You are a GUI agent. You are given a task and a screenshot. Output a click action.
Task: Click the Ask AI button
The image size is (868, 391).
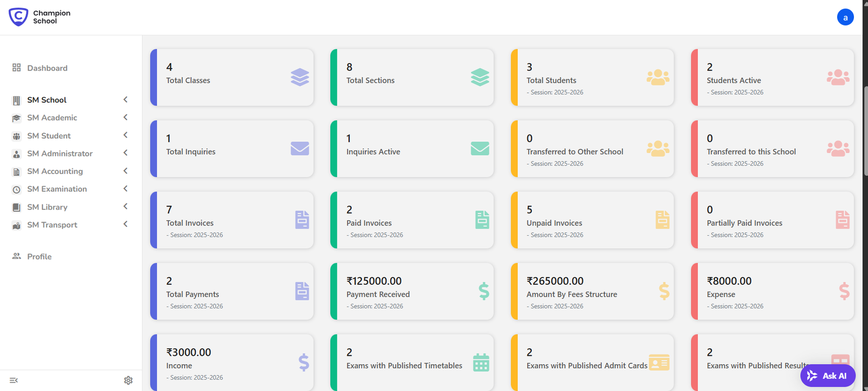pos(827,376)
